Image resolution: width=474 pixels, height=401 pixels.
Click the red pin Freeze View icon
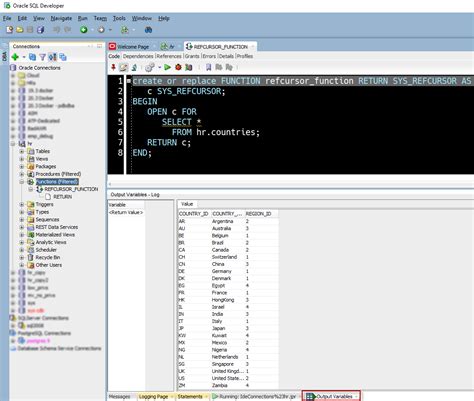(x=113, y=67)
